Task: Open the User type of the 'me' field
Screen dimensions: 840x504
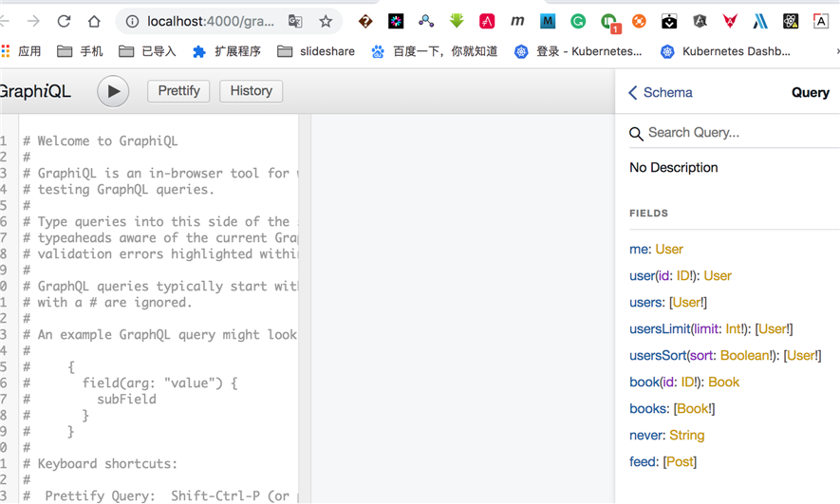Action: pyautogui.click(x=669, y=249)
